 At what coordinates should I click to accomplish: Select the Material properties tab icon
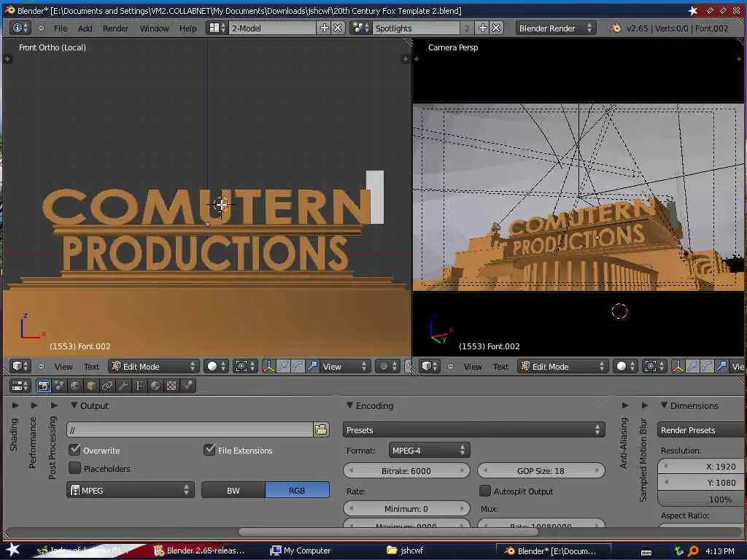click(x=155, y=386)
